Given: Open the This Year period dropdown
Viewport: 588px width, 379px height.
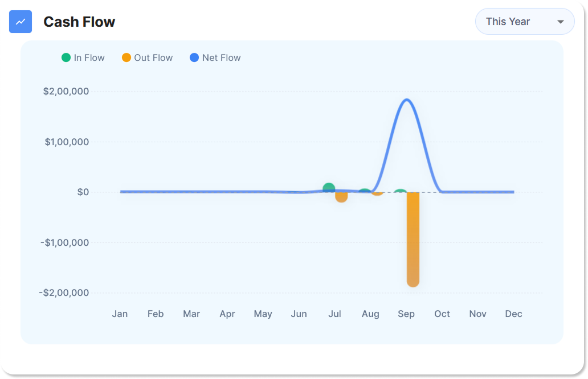Looking at the screenshot, I should click(x=524, y=22).
